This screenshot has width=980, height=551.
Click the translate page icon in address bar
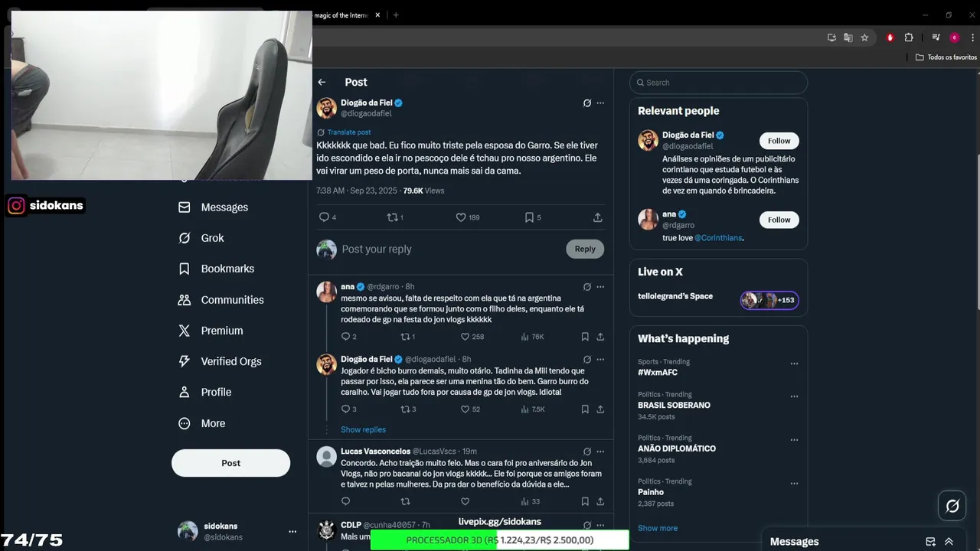click(848, 37)
